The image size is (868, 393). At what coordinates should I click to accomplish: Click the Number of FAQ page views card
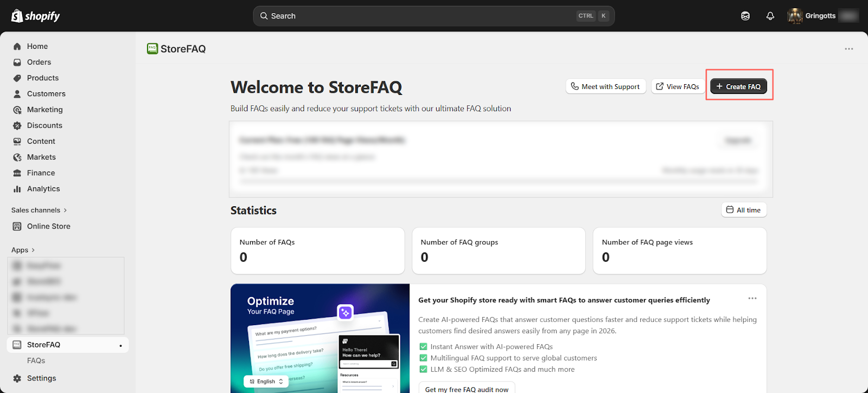[x=680, y=251]
